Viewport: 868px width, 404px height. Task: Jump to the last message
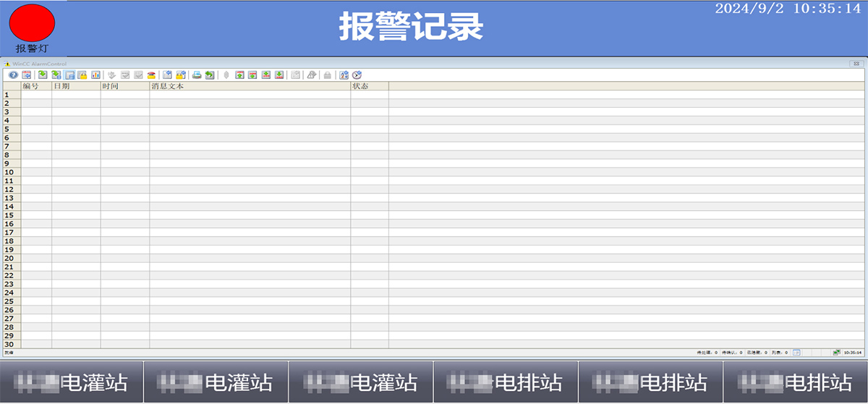click(279, 75)
